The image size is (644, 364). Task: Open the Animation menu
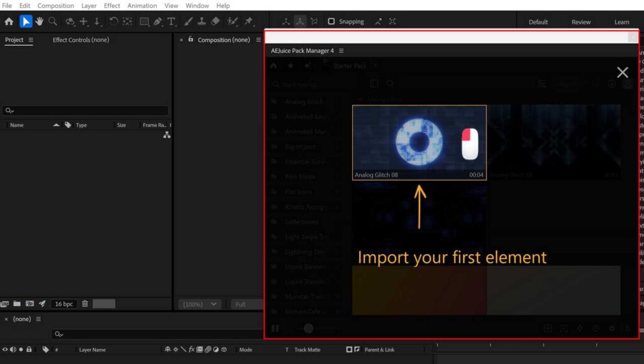click(142, 6)
